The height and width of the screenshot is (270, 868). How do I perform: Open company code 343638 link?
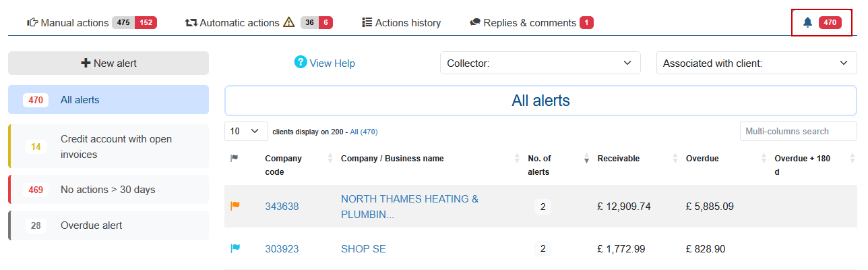point(282,207)
